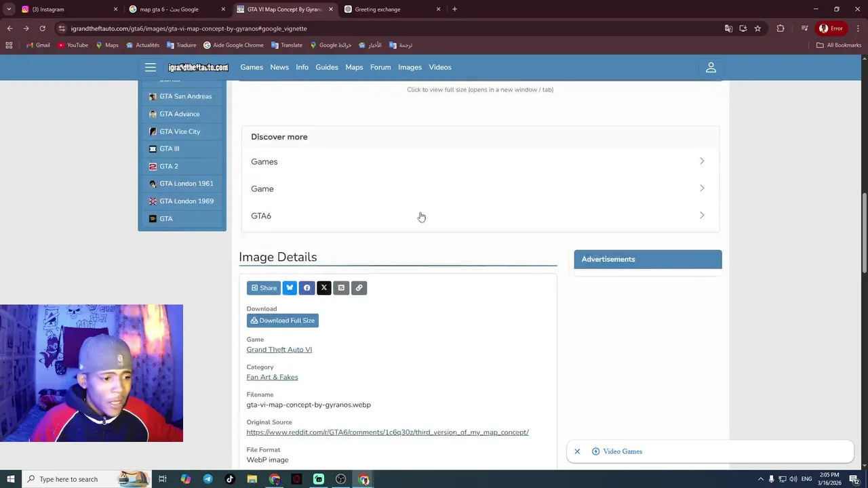Open the All Bookmarks folder
Screen dimensions: 868x488
pos(839,45)
